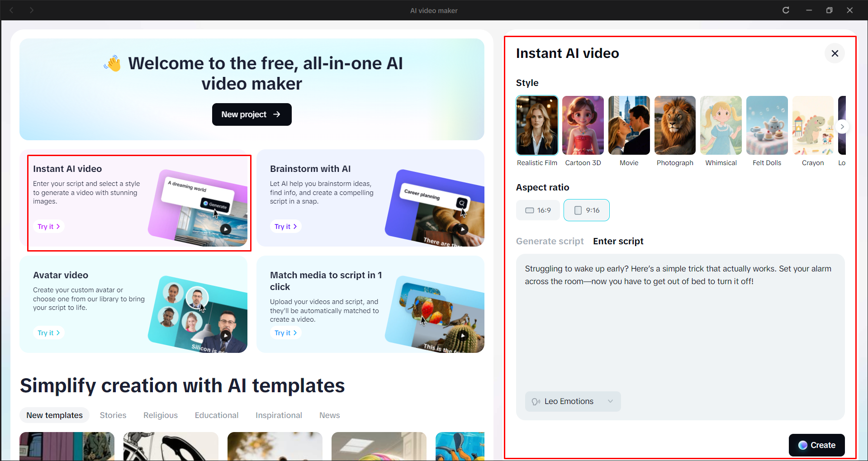Screen dimensions: 868x461
Task: Play the Instant AI video card preview
Action: pyautogui.click(x=226, y=229)
